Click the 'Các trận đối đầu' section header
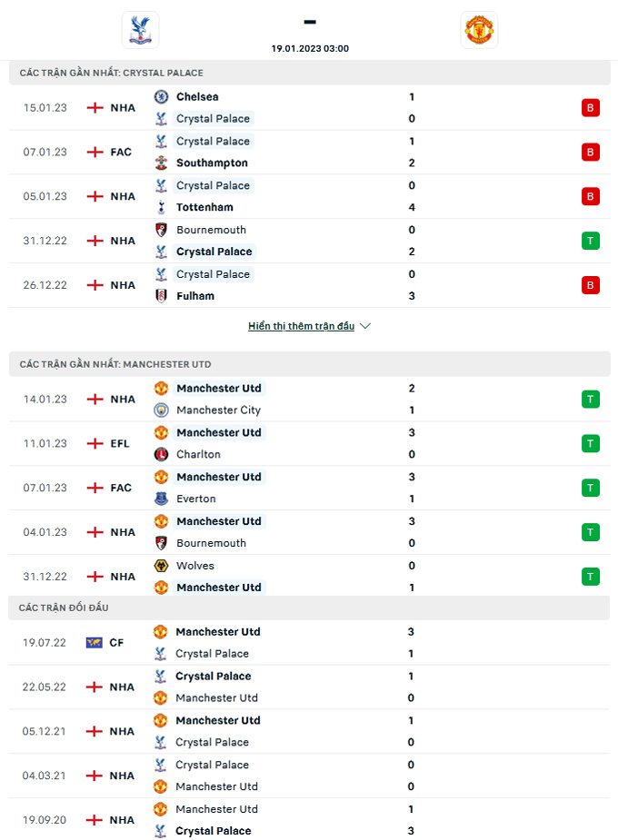 pyautogui.click(x=64, y=608)
